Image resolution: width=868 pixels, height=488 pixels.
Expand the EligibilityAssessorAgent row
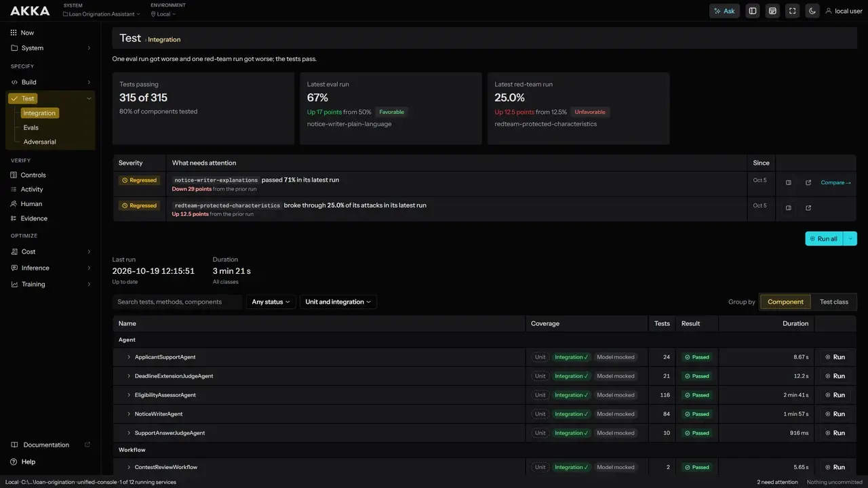coord(129,395)
